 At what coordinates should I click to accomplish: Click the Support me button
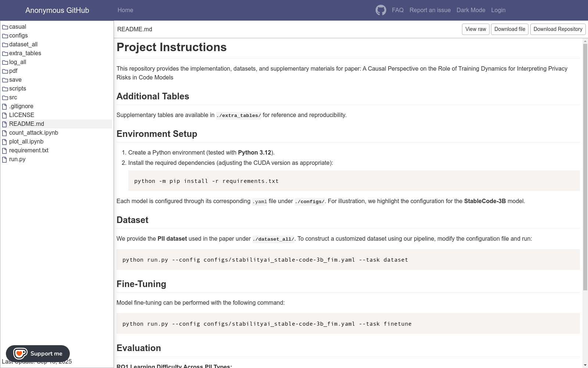(38, 354)
